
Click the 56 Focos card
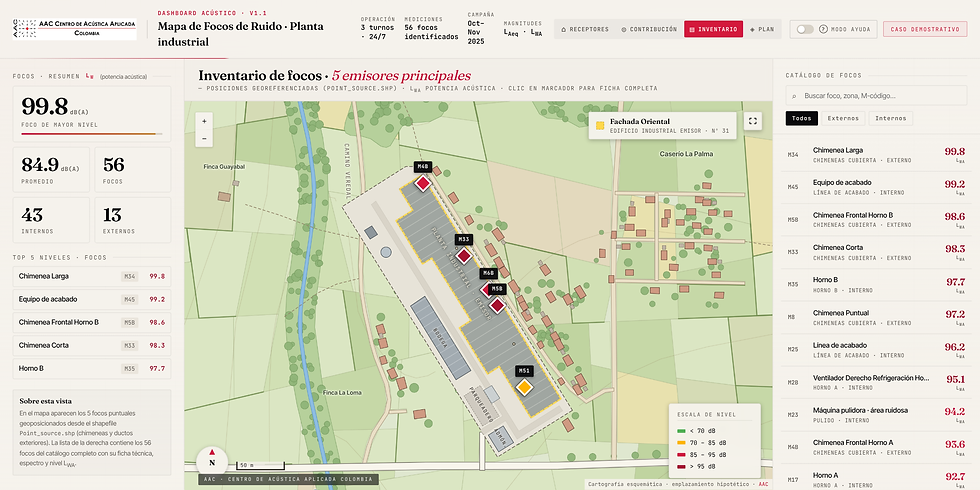coord(132,170)
